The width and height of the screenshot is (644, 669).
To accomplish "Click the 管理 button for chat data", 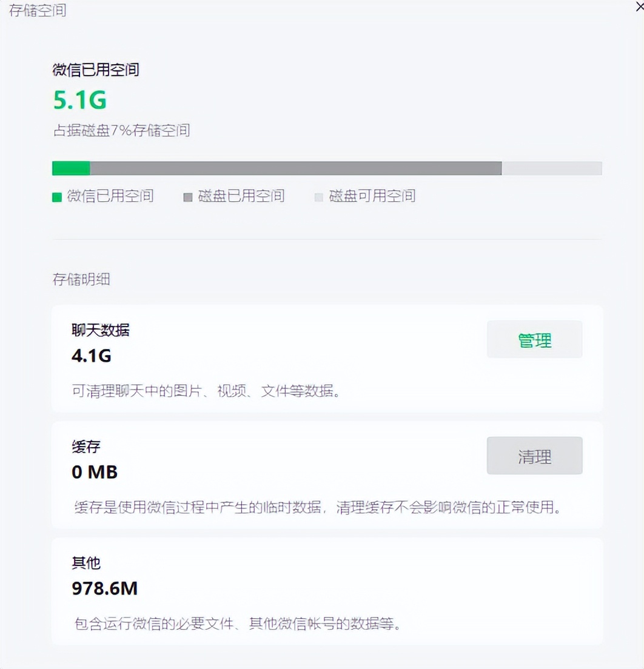I will click(x=534, y=340).
